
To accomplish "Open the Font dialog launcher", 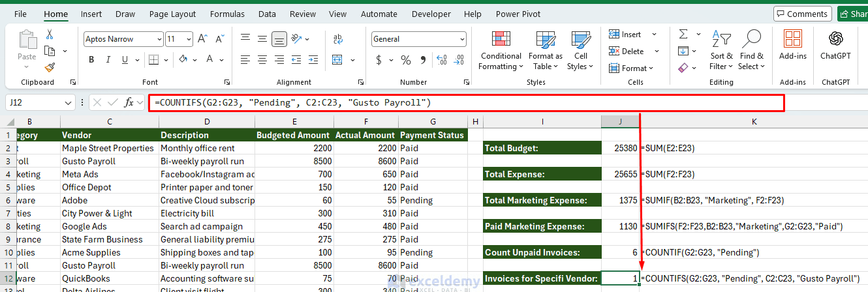I will 227,83.
